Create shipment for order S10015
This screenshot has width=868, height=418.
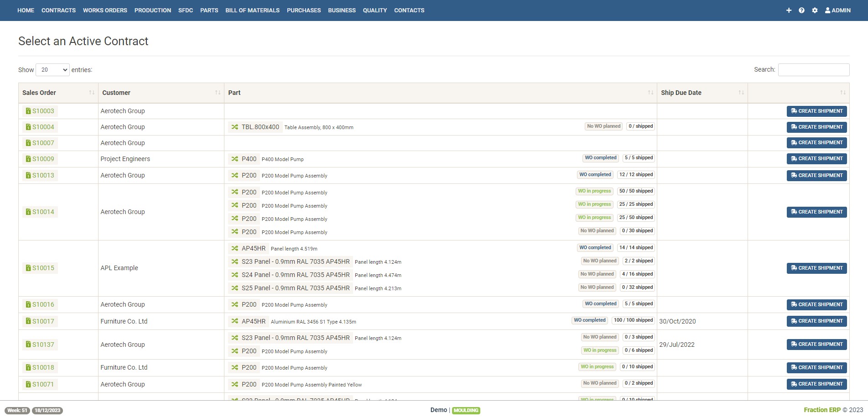(816, 268)
